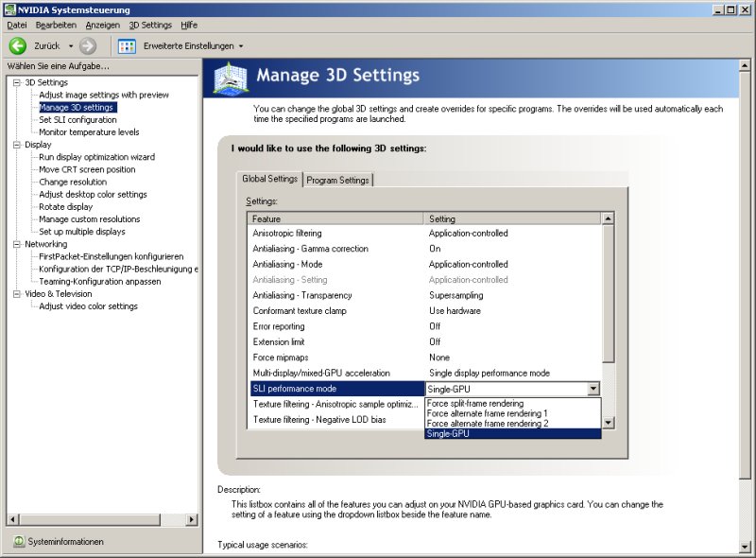Click the Manage 3D Settings header icon
This screenshot has width=756, height=558.
[231, 78]
